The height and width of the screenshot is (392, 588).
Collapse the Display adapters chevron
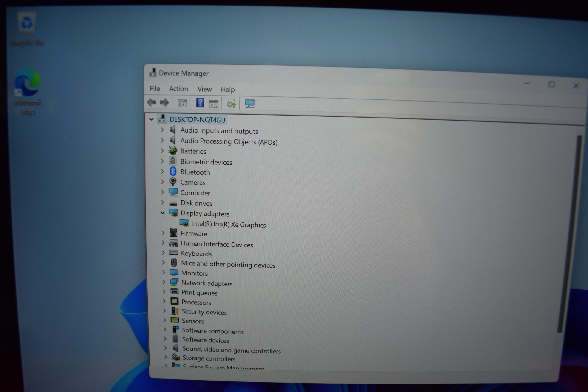[x=163, y=213]
